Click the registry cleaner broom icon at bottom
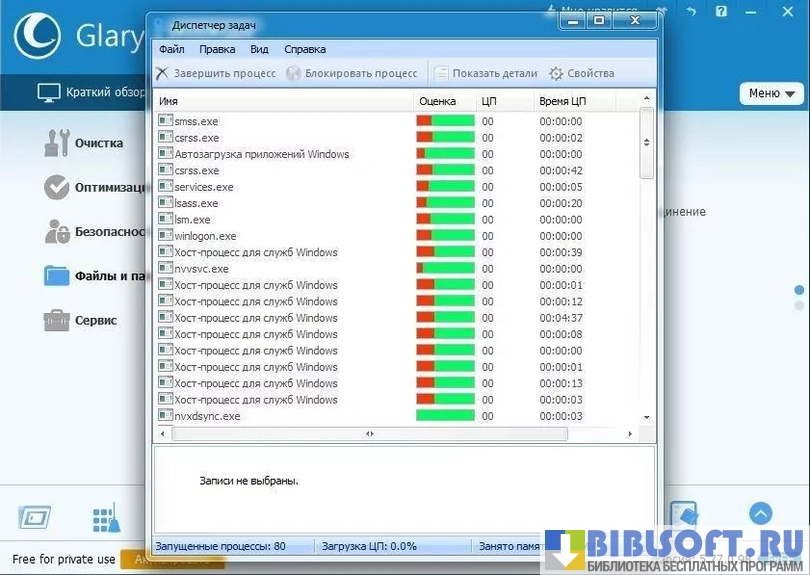The image size is (810, 575). (105, 517)
